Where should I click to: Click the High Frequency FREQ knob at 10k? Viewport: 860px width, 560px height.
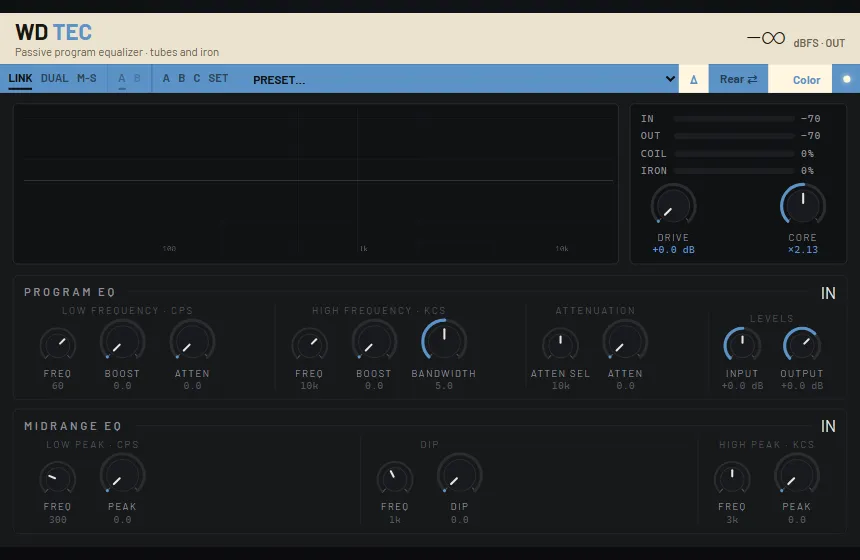[309, 346]
